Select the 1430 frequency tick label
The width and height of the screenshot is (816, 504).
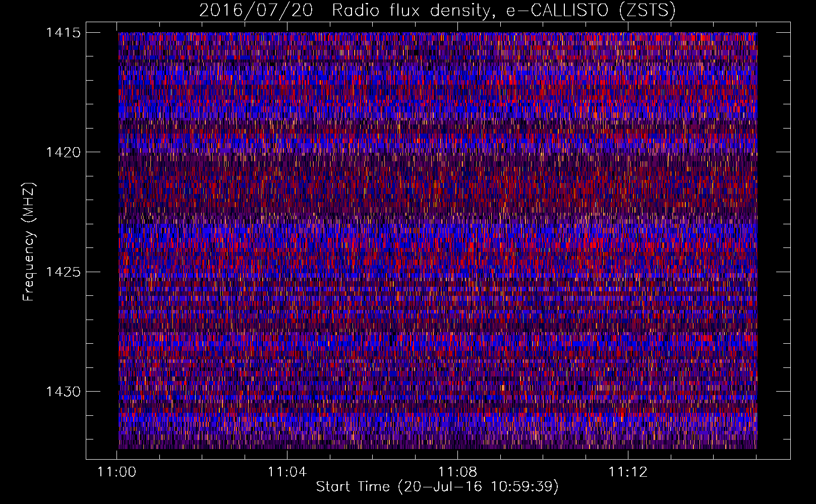coord(63,392)
